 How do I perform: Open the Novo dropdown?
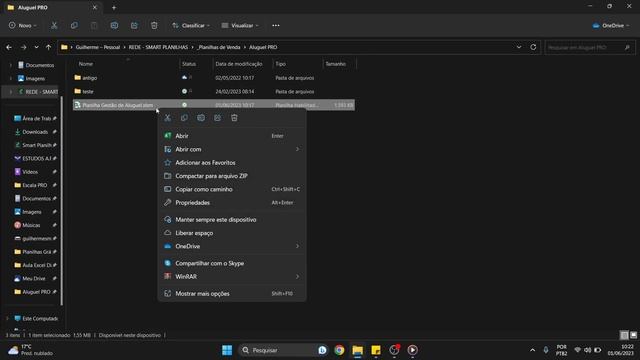[23, 25]
